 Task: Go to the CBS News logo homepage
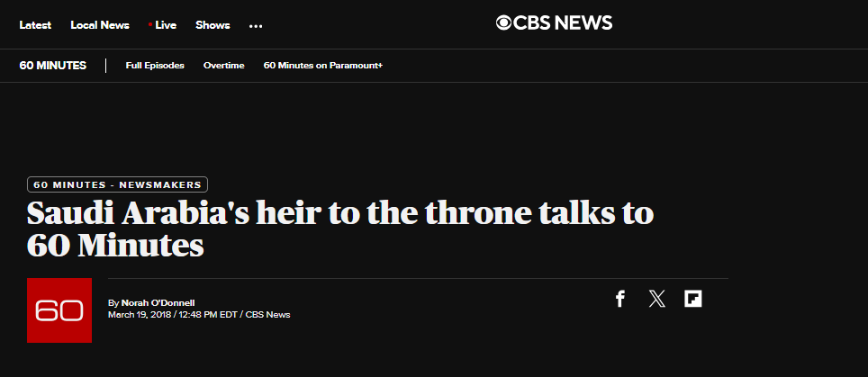pyautogui.click(x=554, y=23)
